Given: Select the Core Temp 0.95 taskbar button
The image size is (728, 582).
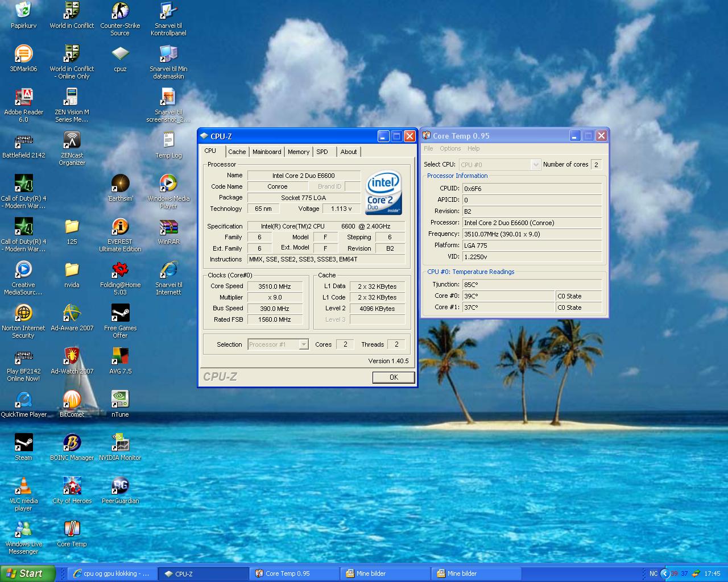Looking at the screenshot, I should pos(294,573).
